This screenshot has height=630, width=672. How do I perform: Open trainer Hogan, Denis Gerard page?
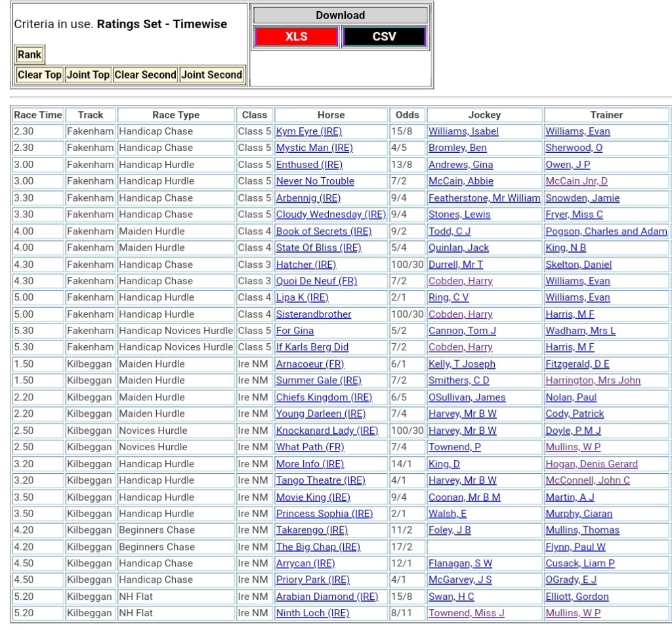pos(591,464)
